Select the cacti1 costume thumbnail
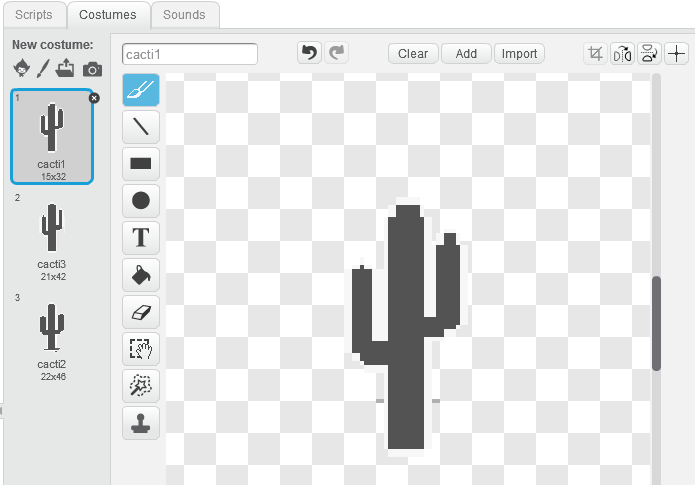 pyautogui.click(x=52, y=137)
